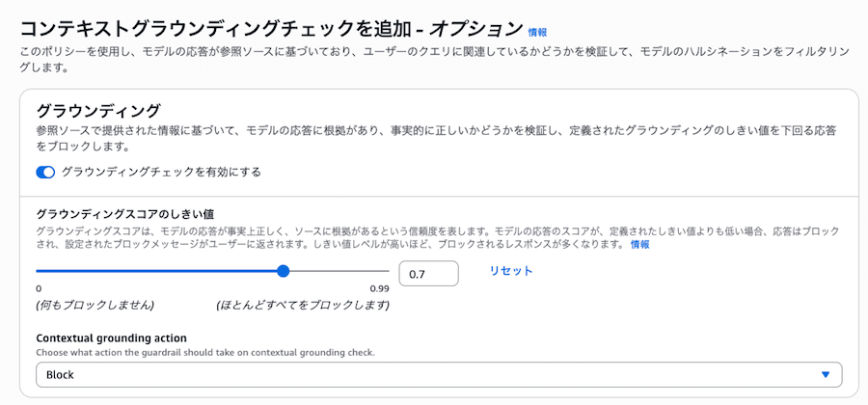
Task: Click the slider maximum label 0.99
Action: pyautogui.click(x=379, y=288)
